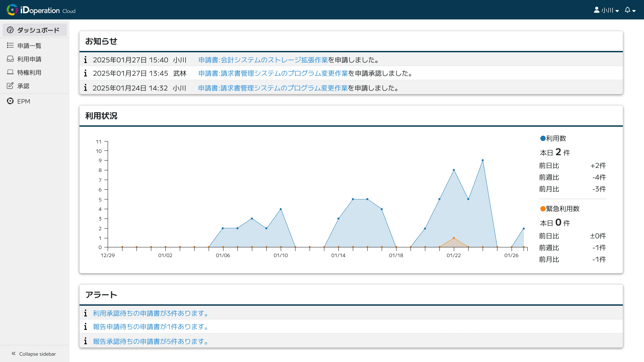This screenshot has height=362, width=644.
Task: Click the chart peak data point at 9
Action: tap(482, 160)
